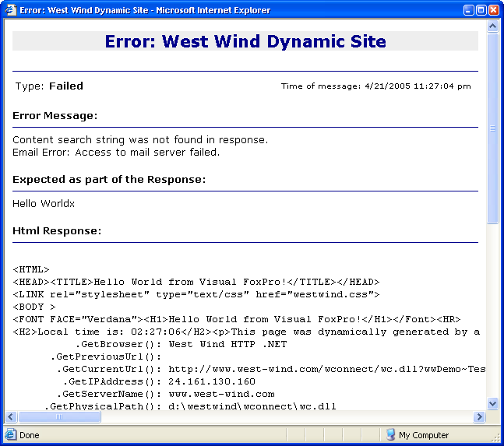This screenshot has height=446, width=504.
Task: Click the vertical scrollbar thumb
Action: 492,128
